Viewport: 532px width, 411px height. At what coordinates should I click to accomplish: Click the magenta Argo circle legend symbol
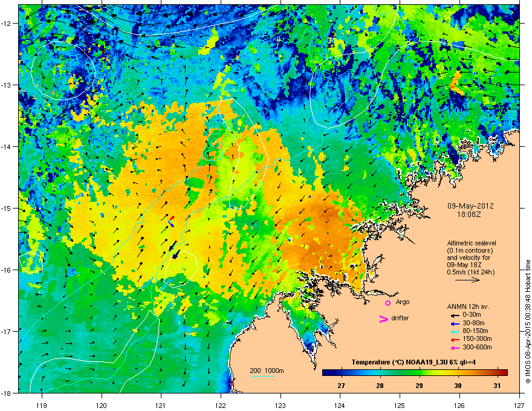[388, 303]
